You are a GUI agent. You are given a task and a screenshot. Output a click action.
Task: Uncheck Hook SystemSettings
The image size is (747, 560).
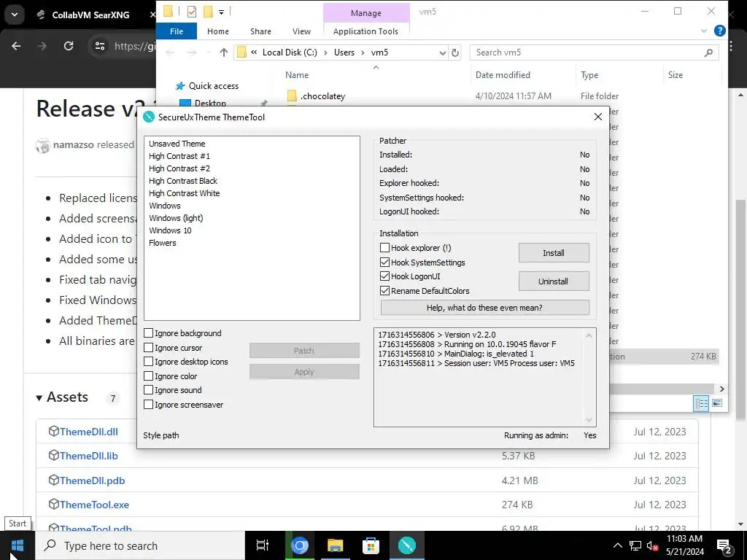click(x=384, y=262)
